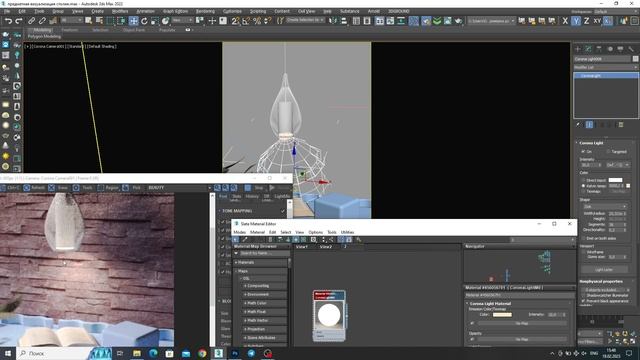
Task: Toggle the Wireframe viewport checkbox
Action: click(x=584, y=252)
